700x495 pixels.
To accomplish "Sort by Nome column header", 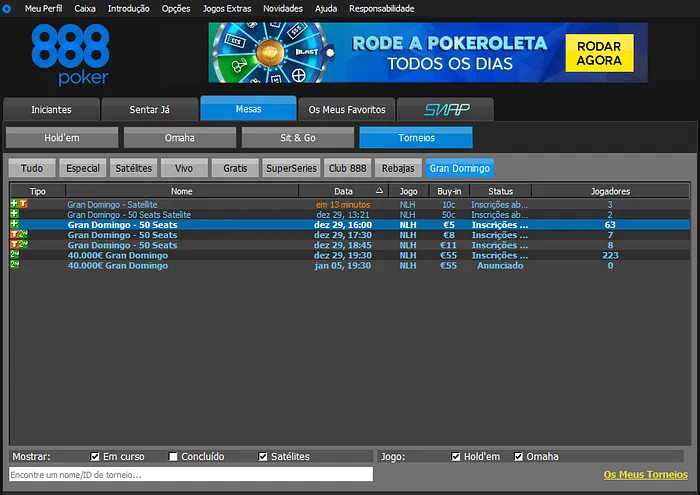I will pyautogui.click(x=182, y=191).
